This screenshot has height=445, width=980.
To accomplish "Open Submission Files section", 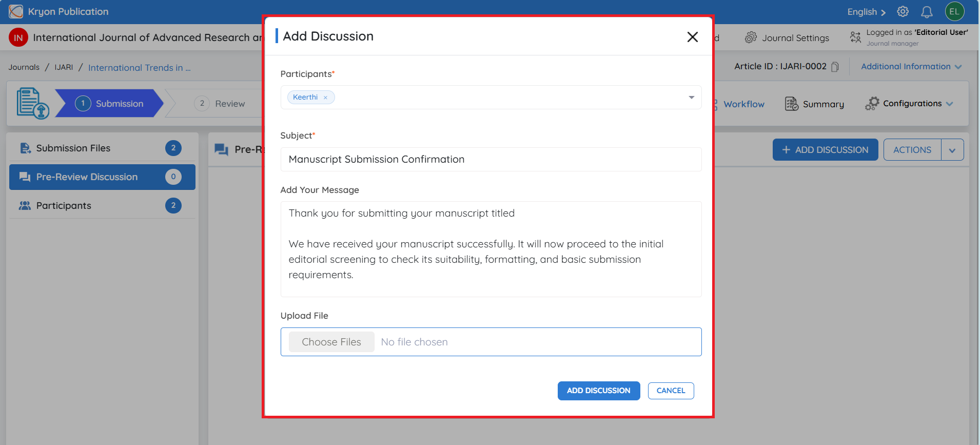I will tap(102, 148).
